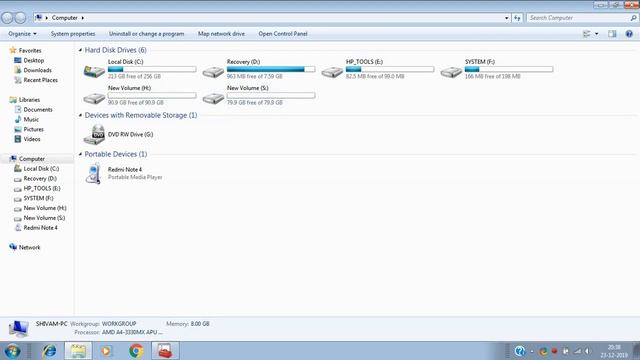The width and height of the screenshot is (640, 360).
Task: Select Downloads in navigation pane
Action: (38, 70)
